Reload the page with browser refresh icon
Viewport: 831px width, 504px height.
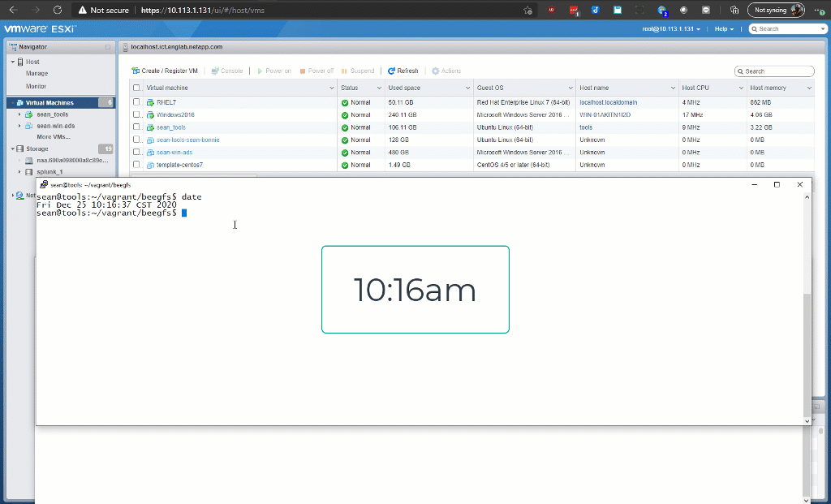tap(58, 10)
